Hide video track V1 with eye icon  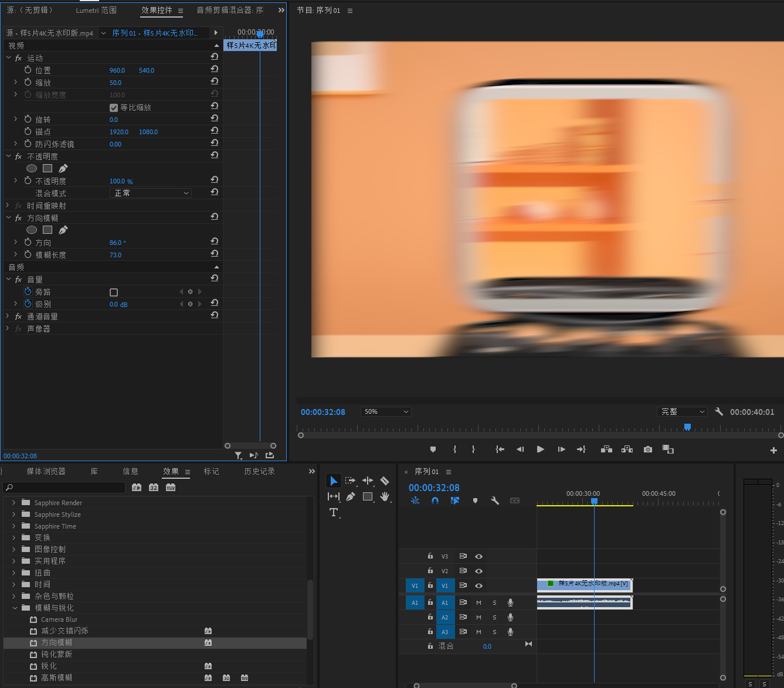coord(478,585)
